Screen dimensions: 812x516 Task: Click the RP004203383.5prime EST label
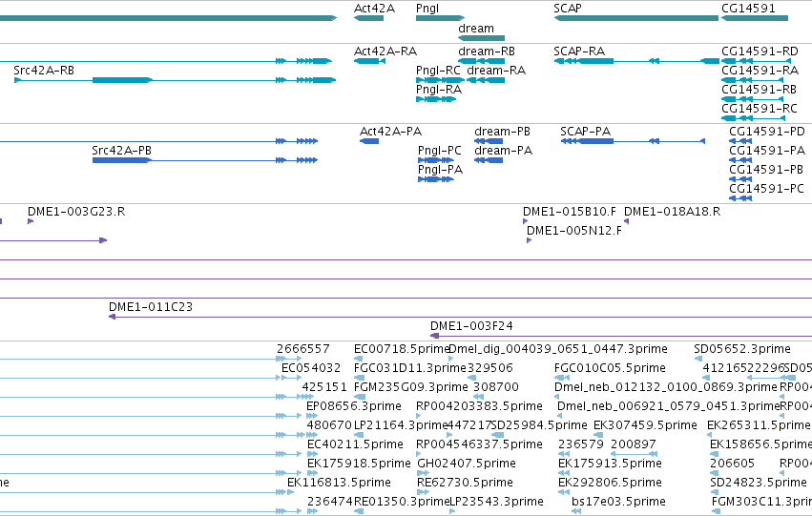click(x=479, y=406)
